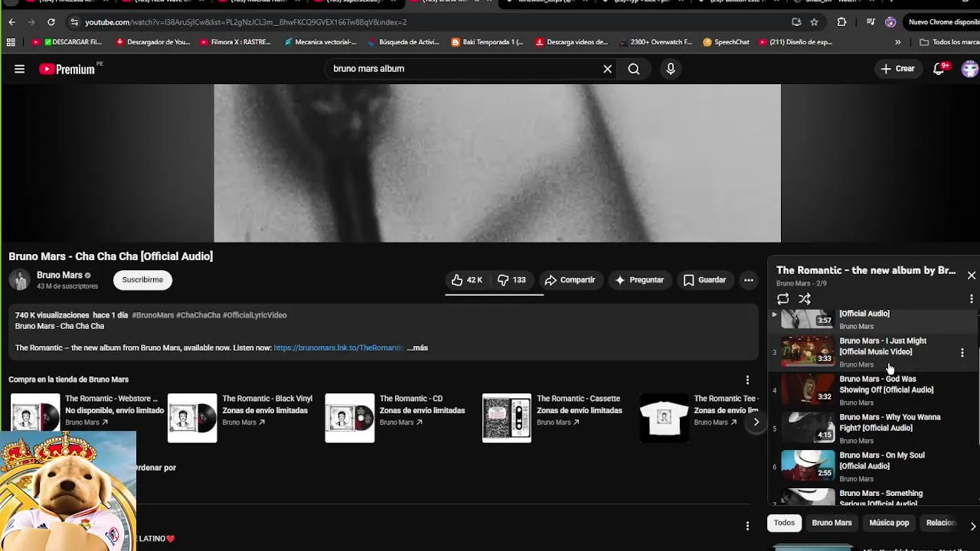Image resolution: width=980 pixels, height=551 pixels.
Task: Open SpeechChat bookmark
Action: 726,42
